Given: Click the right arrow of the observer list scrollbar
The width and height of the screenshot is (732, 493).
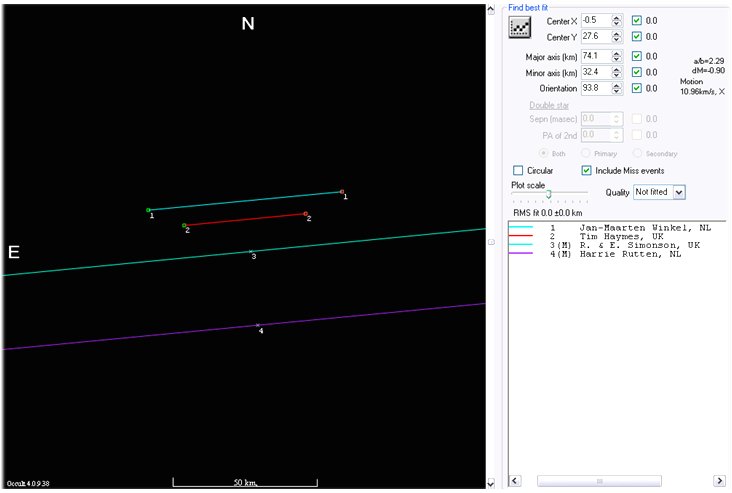Looking at the screenshot, I should point(718,481).
